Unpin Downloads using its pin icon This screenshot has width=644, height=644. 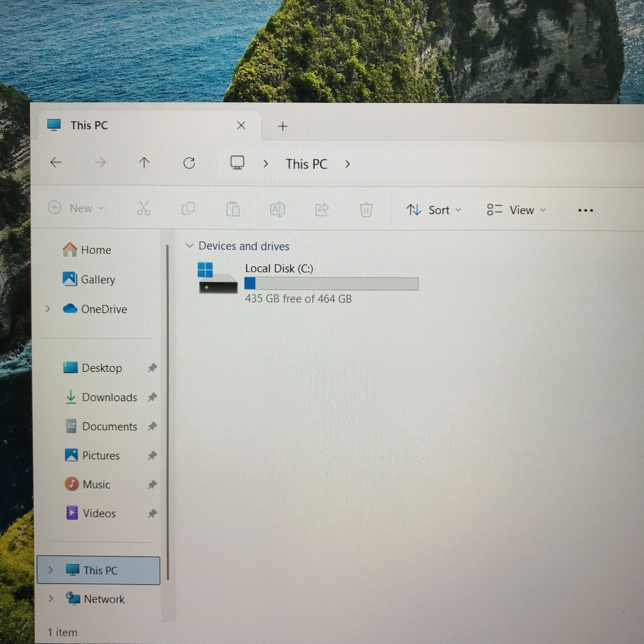tap(152, 397)
